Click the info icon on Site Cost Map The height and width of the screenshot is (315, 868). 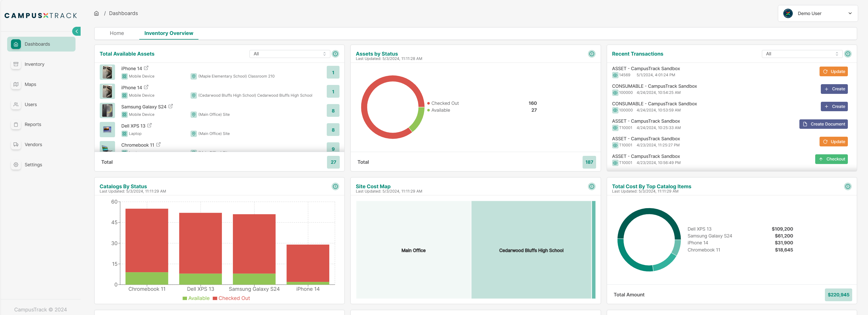[591, 186]
